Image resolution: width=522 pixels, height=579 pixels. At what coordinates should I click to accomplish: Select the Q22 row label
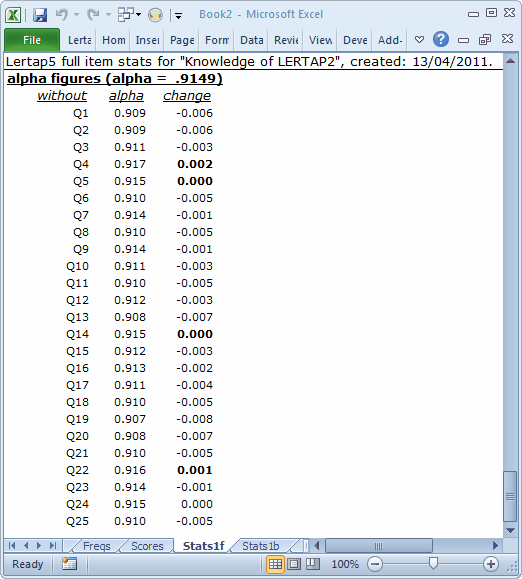[78, 470]
